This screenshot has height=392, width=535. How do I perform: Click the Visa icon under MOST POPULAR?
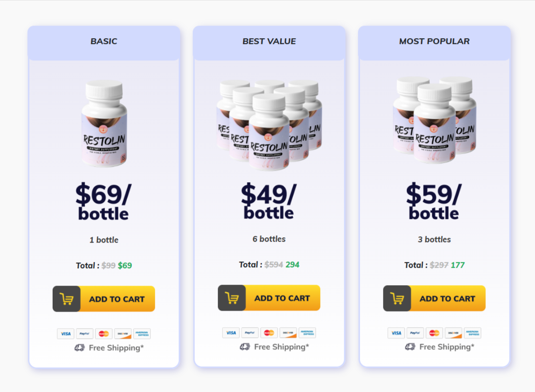coord(396,333)
